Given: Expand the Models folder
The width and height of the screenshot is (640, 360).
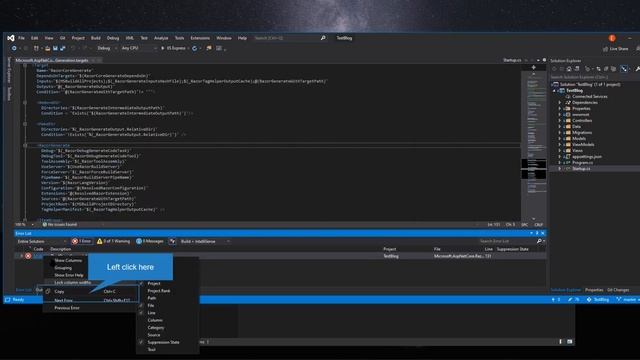Looking at the screenshot, I should coord(560,138).
